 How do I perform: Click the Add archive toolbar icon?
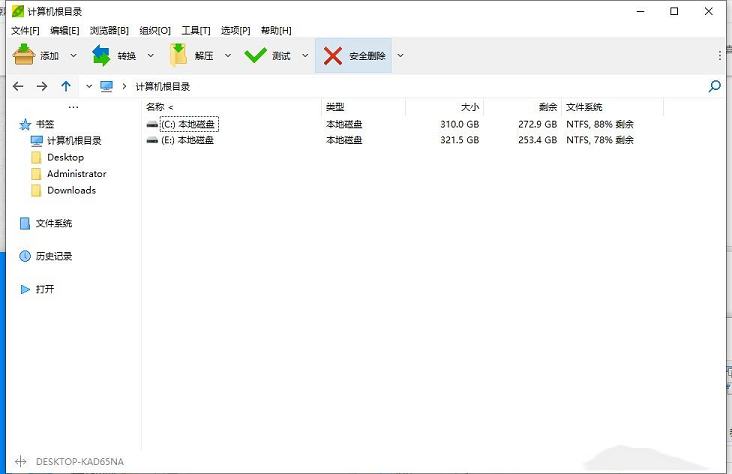[x=24, y=56]
